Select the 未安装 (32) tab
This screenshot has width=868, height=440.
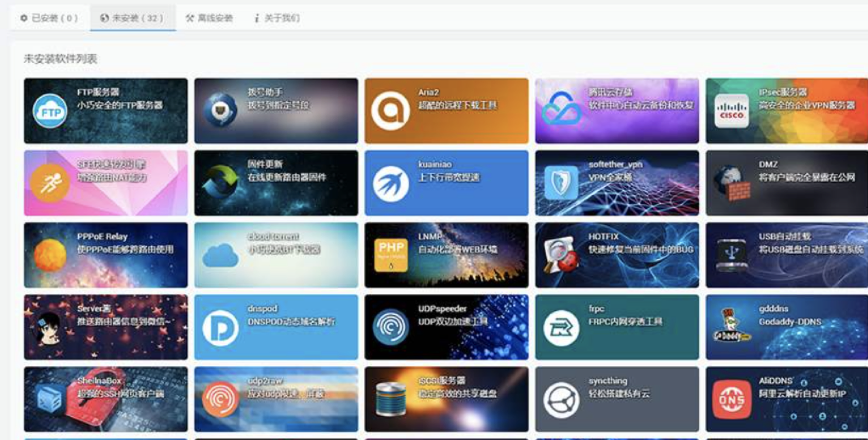pos(132,18)
